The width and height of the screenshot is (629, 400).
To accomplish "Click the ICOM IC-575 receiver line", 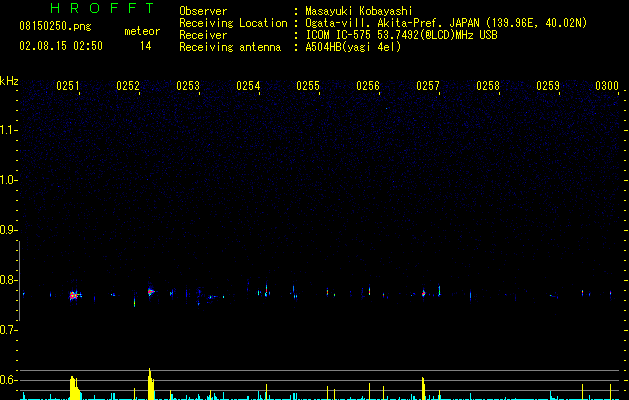I will (x=401, y=35).
